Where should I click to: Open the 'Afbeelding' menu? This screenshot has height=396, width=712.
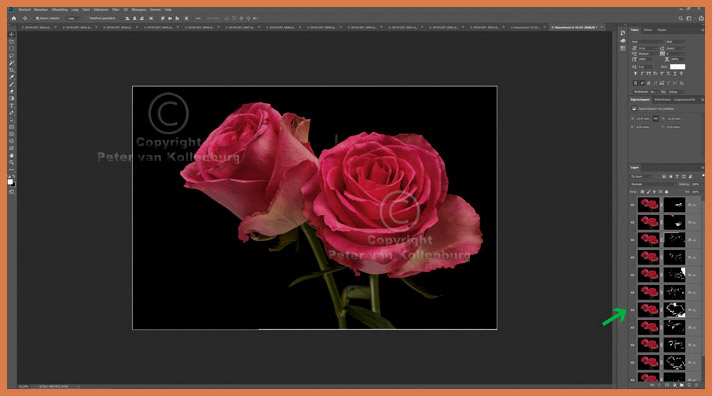(x=59, y=10)
